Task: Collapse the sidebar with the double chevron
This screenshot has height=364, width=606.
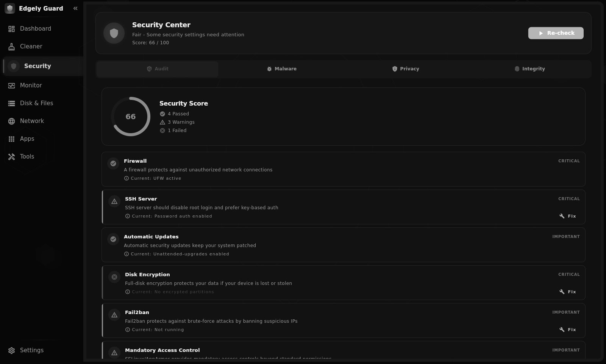Action: [75, 8]
